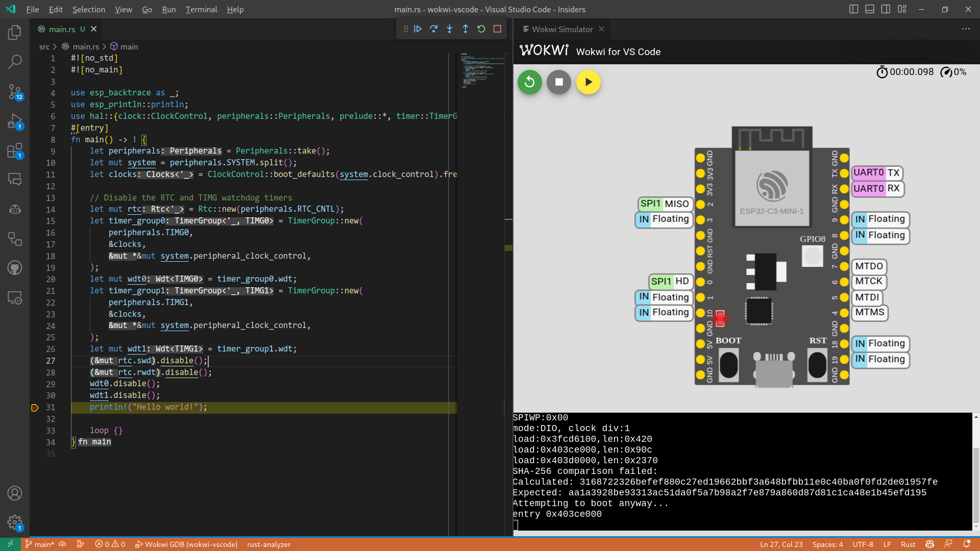Image resolution: width=980 pixels, height=551 pixels.
Task: Click debug Step Over button
Action: [x=434, y=29]
